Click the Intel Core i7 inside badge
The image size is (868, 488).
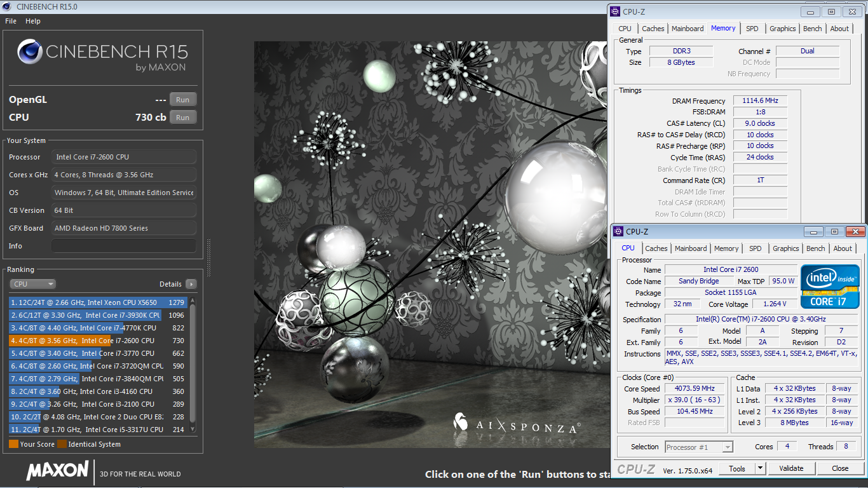click(x=830, y=286)
